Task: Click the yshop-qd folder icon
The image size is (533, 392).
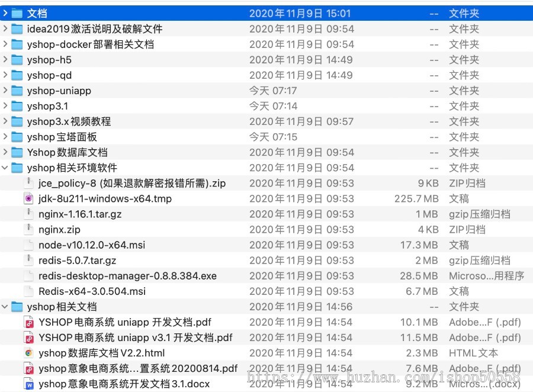Action: 17,75
